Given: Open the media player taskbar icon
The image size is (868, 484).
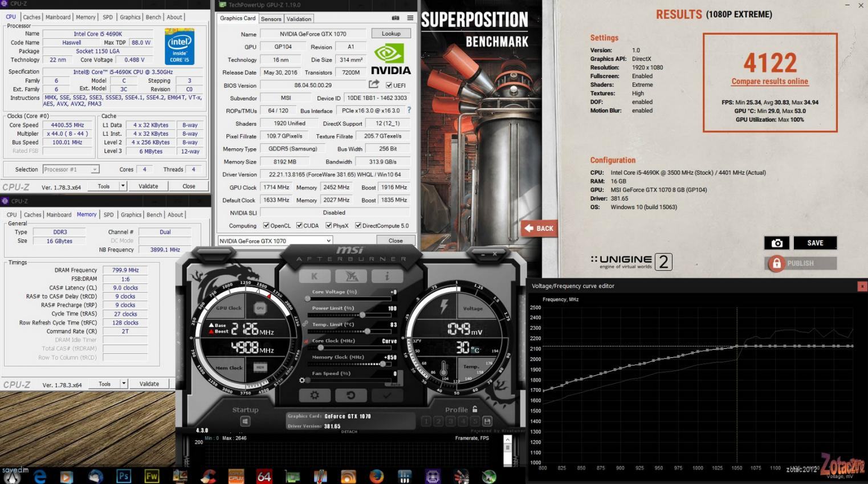Looking at the screenshot, I should pyautogui.click(x=67, y=476).
